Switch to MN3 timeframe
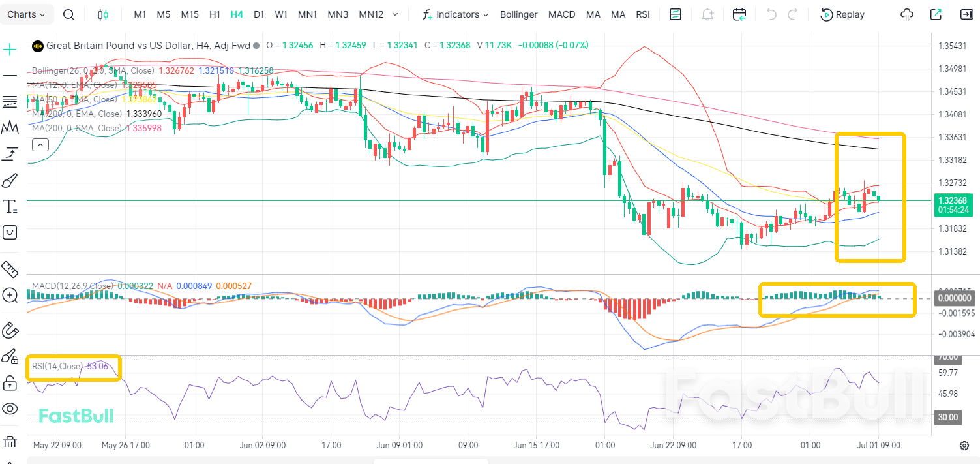 tap(338, 14)
